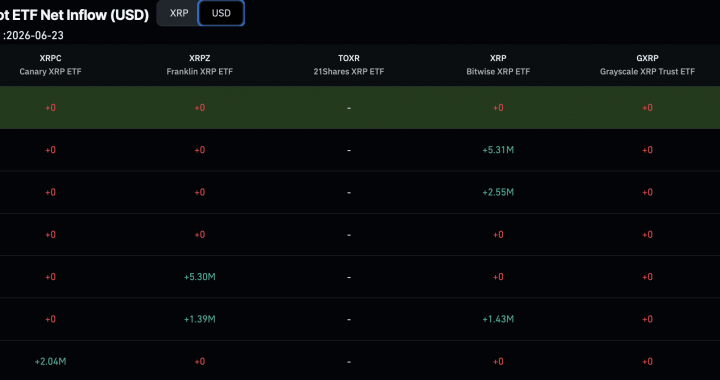Select the +2.04M Canary inflow cell

[51, 361]
